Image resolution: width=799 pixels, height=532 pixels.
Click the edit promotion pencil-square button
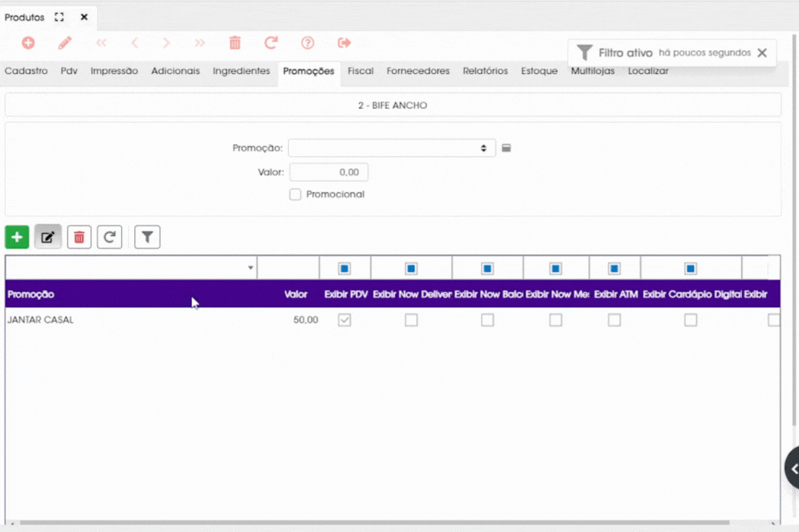click(x=48, y=237)
